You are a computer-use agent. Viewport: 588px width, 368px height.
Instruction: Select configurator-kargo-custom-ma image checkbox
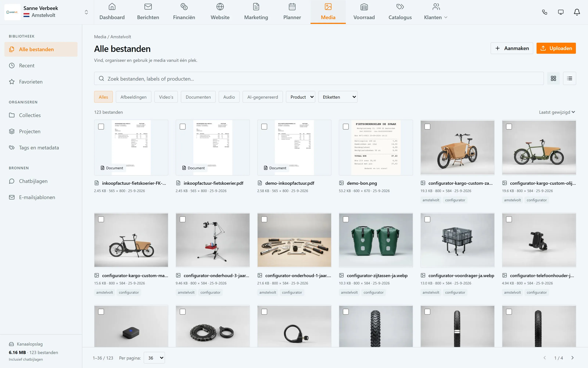pyautogui.click(x=101, y=219)
